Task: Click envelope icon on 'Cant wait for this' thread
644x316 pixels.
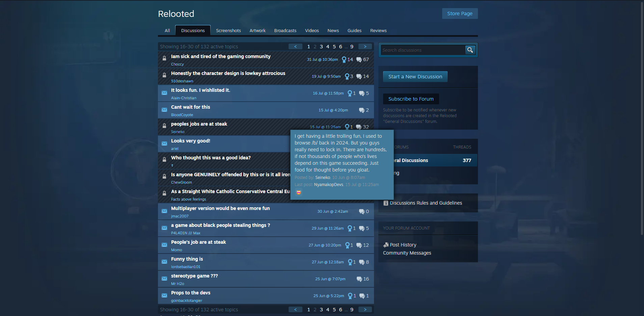Action: (x=164, y=110)
